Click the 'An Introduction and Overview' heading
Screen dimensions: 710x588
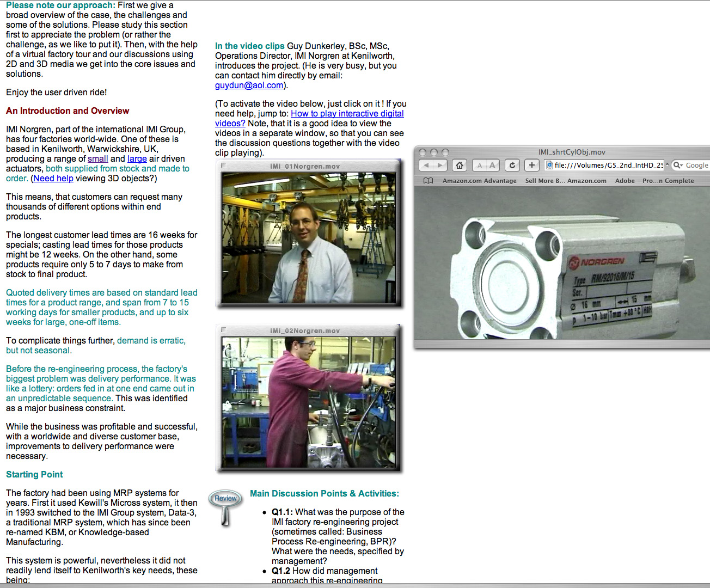pos(68,111)
